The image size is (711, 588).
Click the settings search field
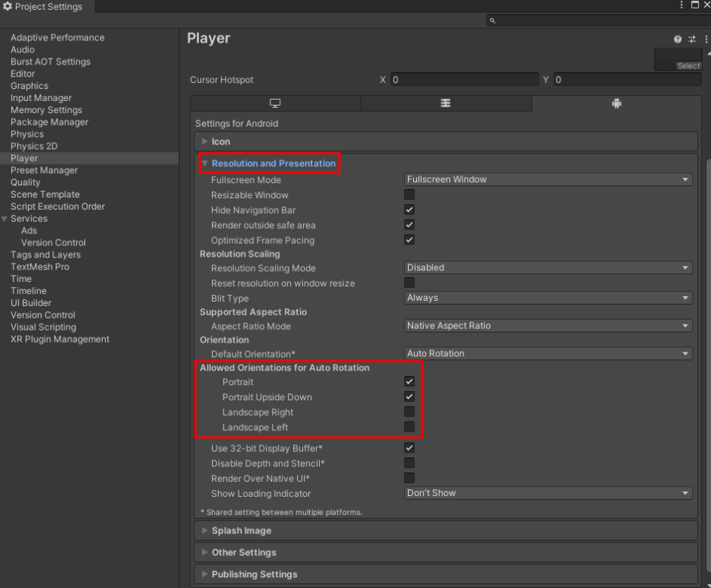(599, 21)
